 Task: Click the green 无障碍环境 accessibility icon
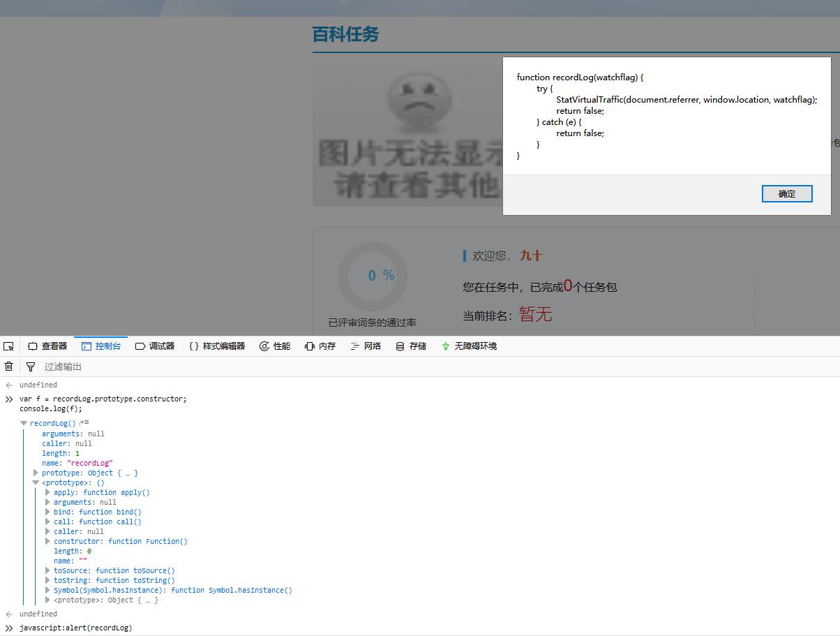445,346
